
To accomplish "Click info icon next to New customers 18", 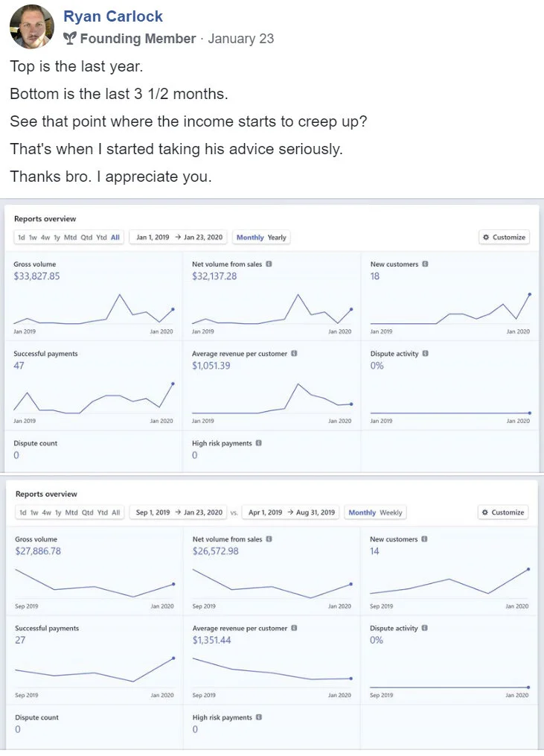I will click(425, 264).
